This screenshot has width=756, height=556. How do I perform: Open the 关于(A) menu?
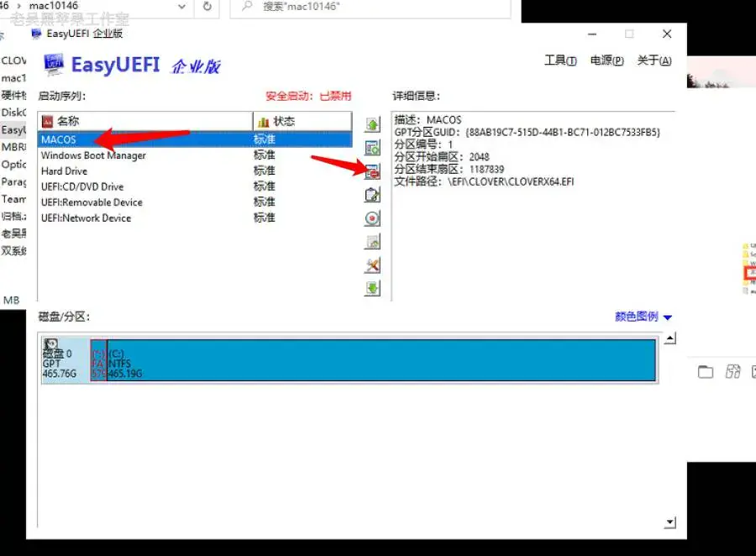pyautogui.click(x=654, y=60)
